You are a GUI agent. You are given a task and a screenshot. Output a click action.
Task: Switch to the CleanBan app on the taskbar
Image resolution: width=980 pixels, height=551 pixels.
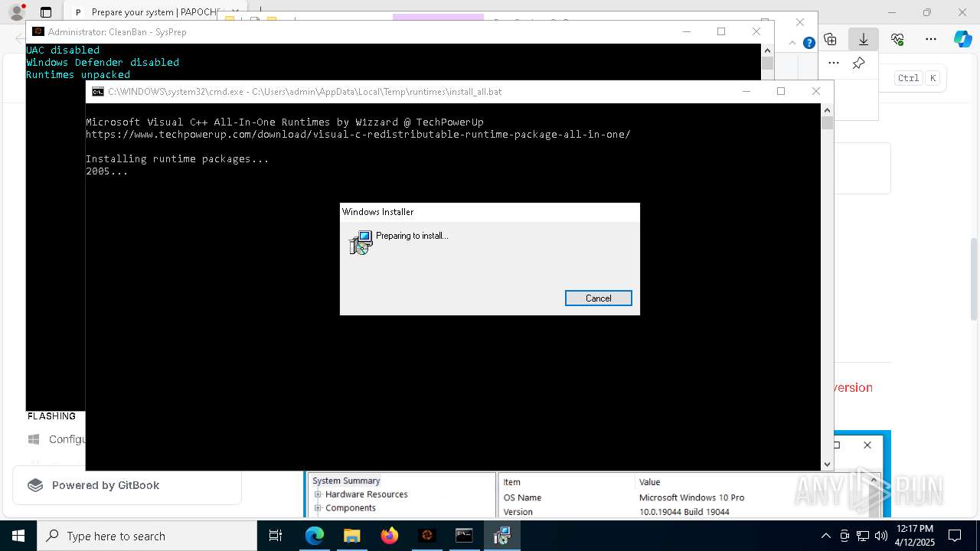point(427,536)
